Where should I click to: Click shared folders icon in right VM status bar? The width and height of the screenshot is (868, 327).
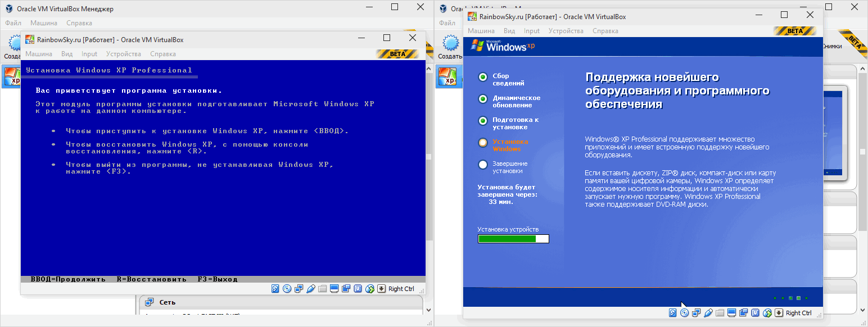(x=720, y=313)
